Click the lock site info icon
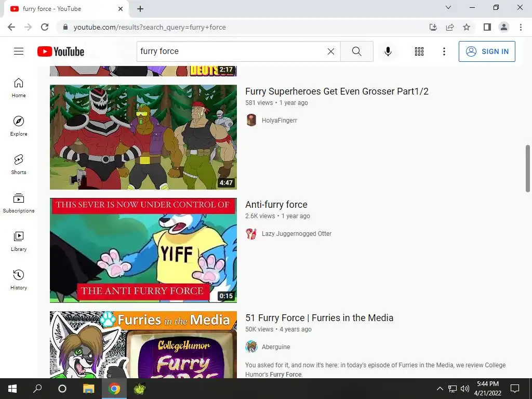 65,27
